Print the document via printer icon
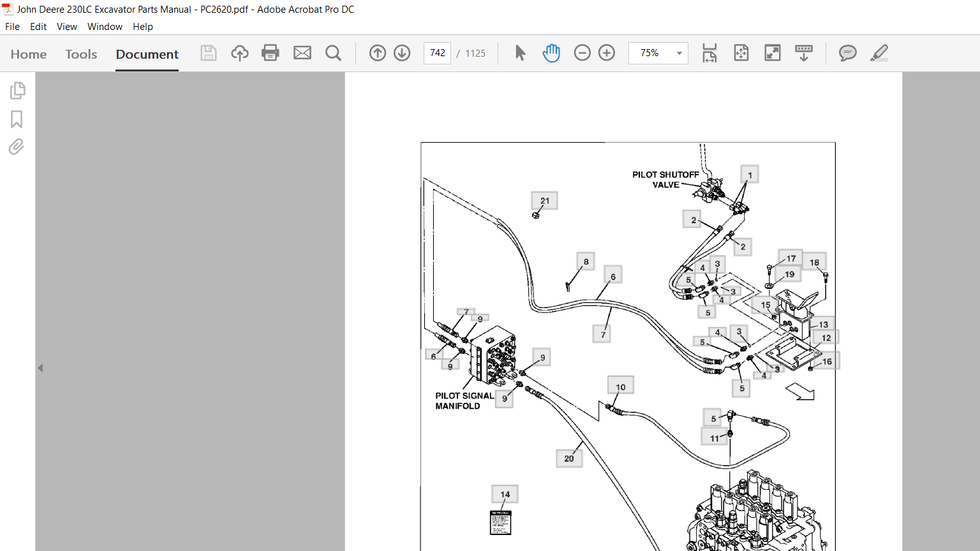 click(271, 53)
